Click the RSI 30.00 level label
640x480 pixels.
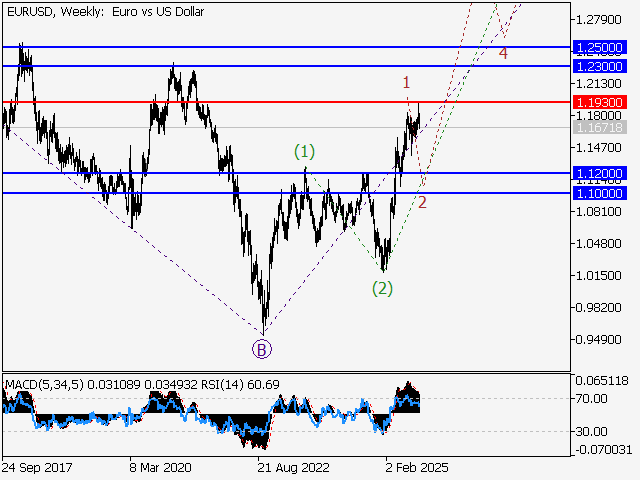point(591,432)
